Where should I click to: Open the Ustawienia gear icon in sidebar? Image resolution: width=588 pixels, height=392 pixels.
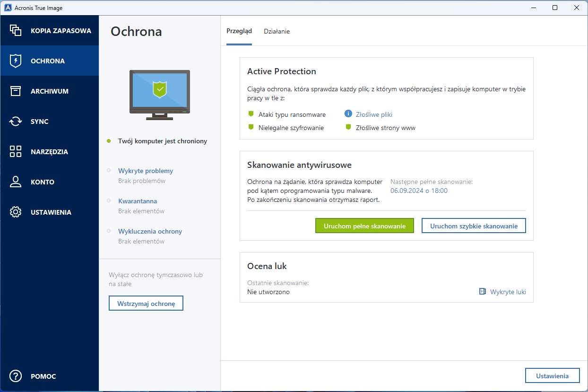(x=16, y=212)
